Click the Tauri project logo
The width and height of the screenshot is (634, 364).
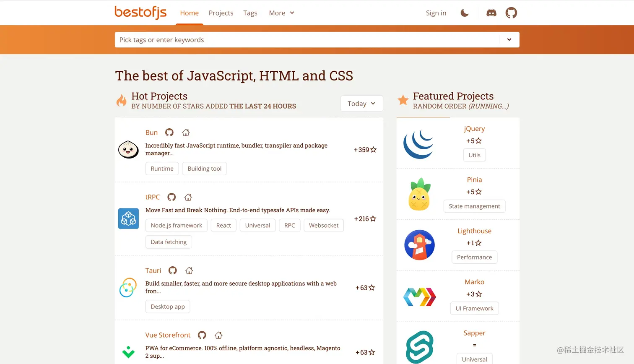click(x=128, y=288)
